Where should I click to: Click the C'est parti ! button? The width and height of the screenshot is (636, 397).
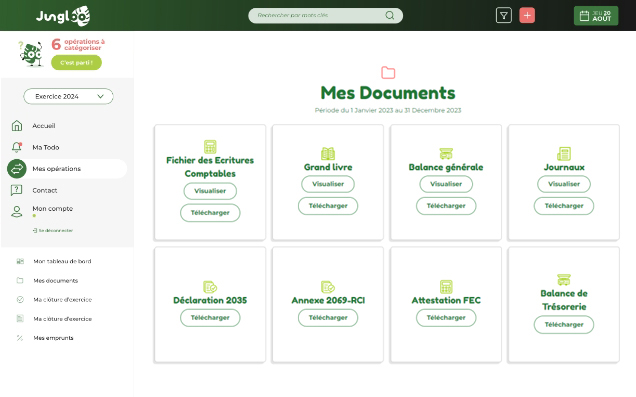[76, 63]
